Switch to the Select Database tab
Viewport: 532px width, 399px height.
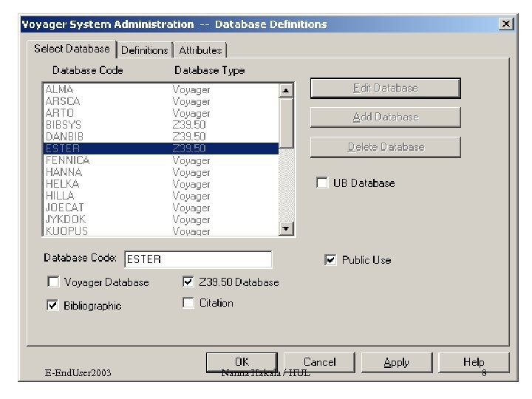pos(72,49)
